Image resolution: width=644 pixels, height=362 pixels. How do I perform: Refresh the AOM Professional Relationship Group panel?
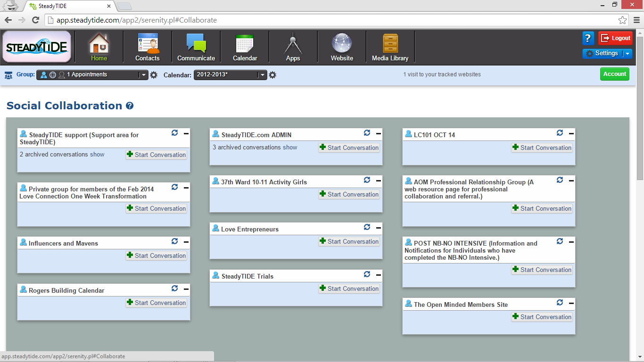coord(560,180)
